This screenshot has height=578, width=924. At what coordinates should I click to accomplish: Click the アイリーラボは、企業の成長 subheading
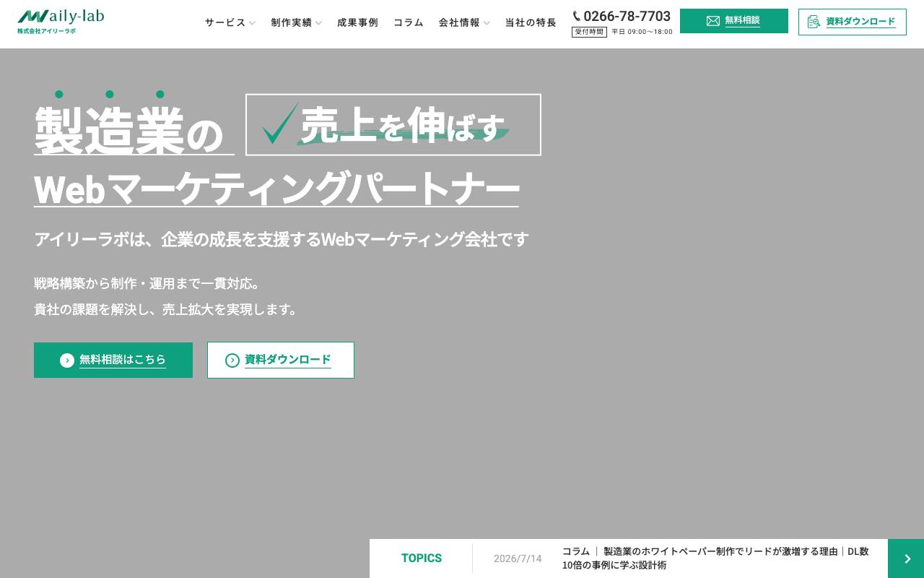[282, 239]
